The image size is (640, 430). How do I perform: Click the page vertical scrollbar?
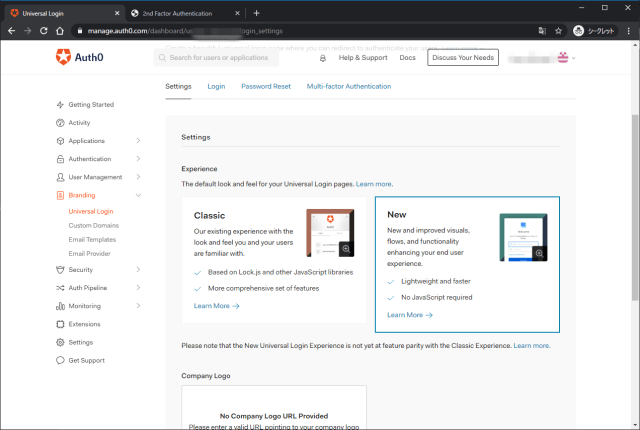click(635, 208)
